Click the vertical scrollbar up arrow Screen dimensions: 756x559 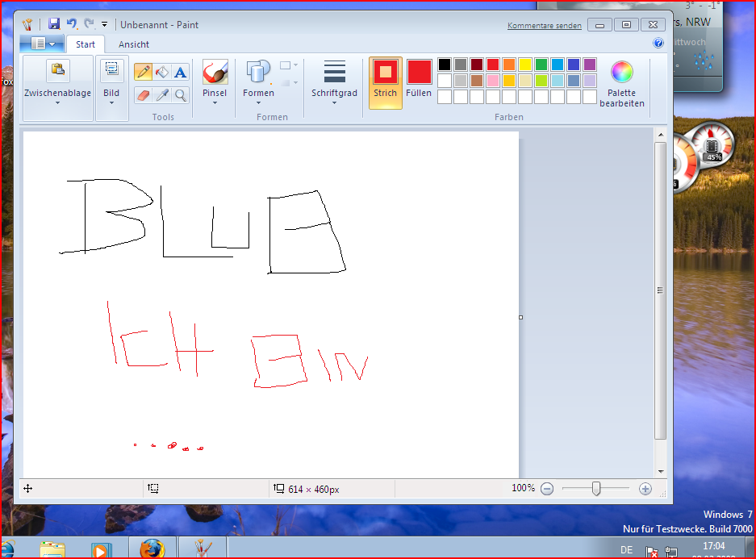coord(661,135)
